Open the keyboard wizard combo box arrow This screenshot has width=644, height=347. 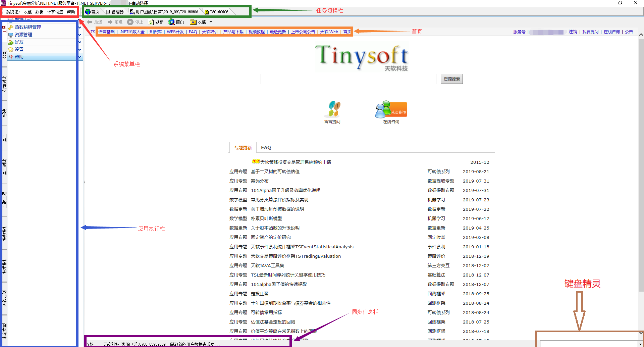point(640,344)
